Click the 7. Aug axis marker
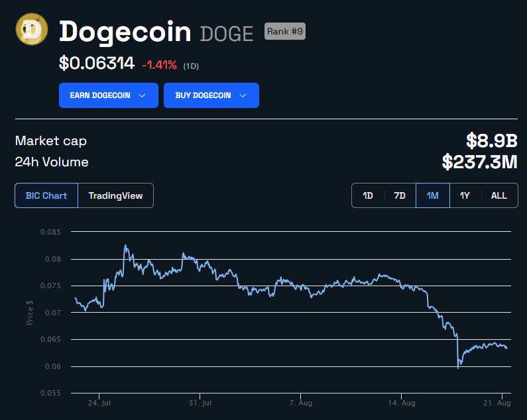The image size is (527, 420). point(301,403)
